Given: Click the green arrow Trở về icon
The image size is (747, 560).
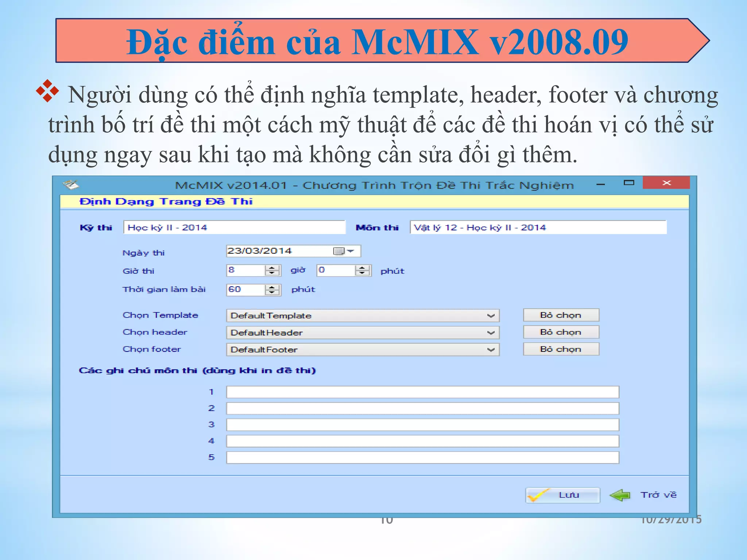Looking at the screenshot, I should click(x=620, y=495).
